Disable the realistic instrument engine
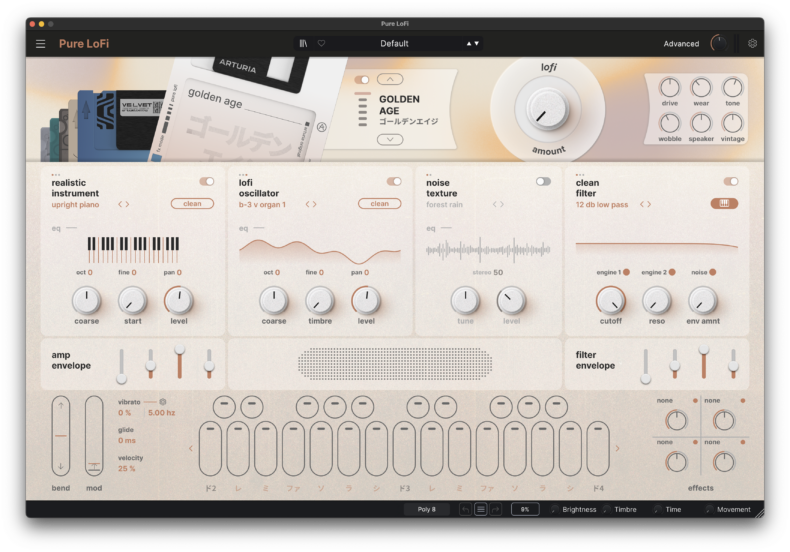Viewport: 790px width, 552px height. click(x=206, y=182)
